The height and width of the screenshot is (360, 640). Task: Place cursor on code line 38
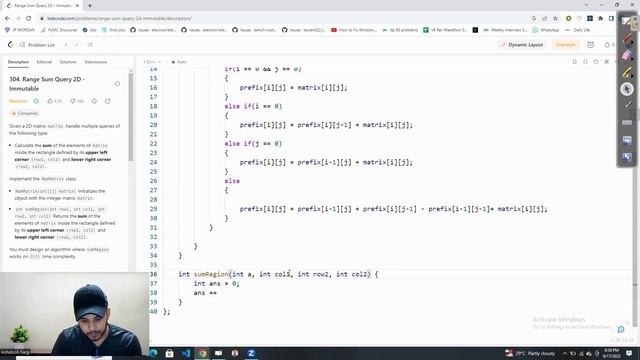(x=205, y=293)
